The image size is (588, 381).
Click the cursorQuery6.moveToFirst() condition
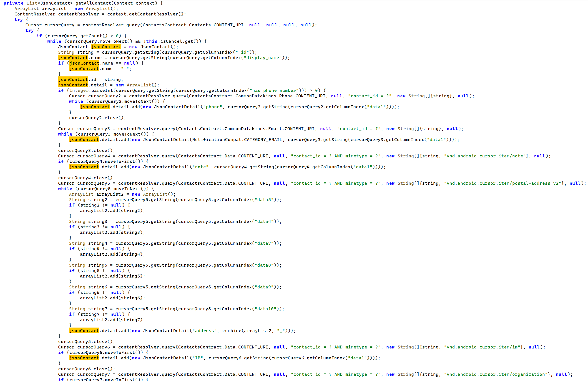coord(106,353)
